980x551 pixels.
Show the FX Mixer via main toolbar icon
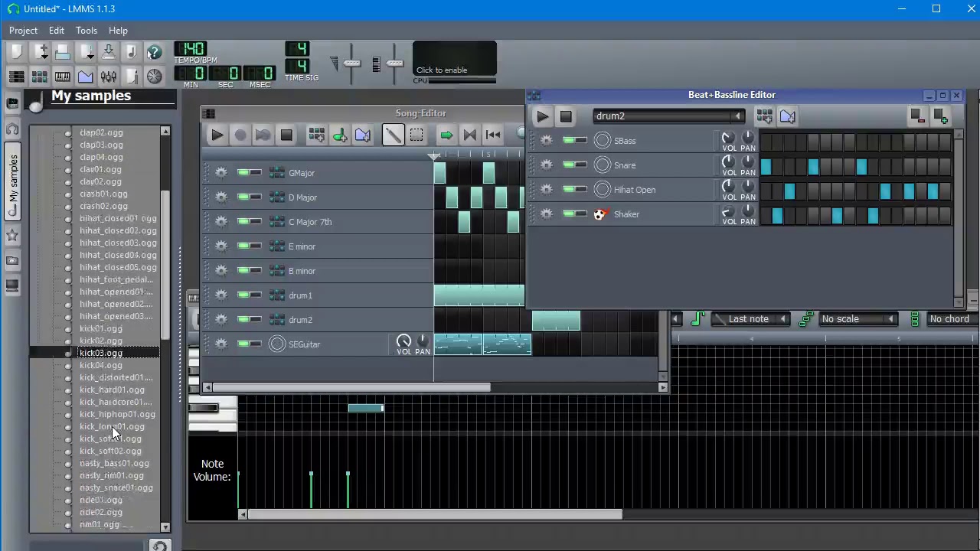tap(108, 77)
